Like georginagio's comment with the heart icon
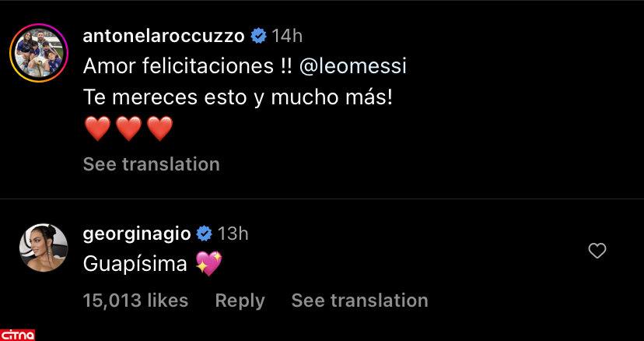The height and width of the screenshot is (341, 644). coord(597,250)
